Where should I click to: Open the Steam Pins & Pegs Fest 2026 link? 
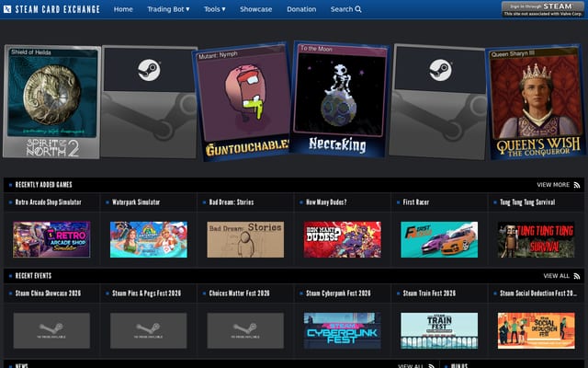(146, 293)
